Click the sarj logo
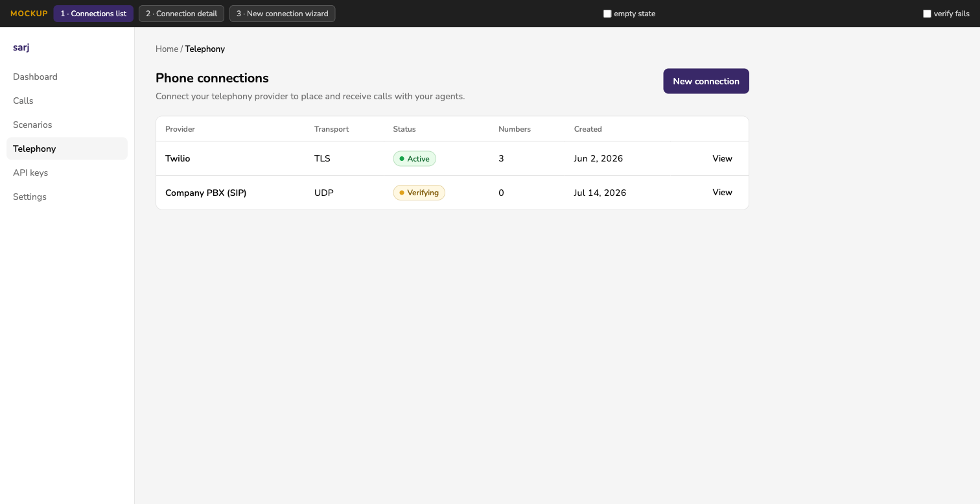The width and height of the screenshot is (980, 504). [x=21, y=47]
